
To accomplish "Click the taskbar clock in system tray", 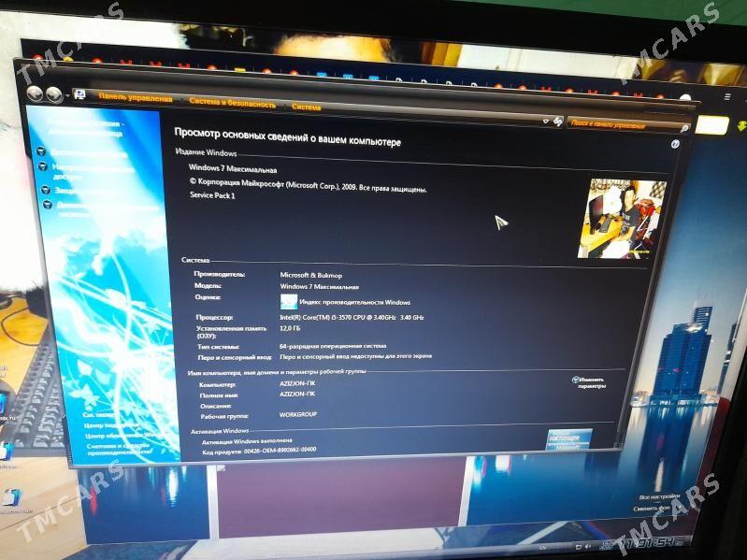I will pos(651,542).
